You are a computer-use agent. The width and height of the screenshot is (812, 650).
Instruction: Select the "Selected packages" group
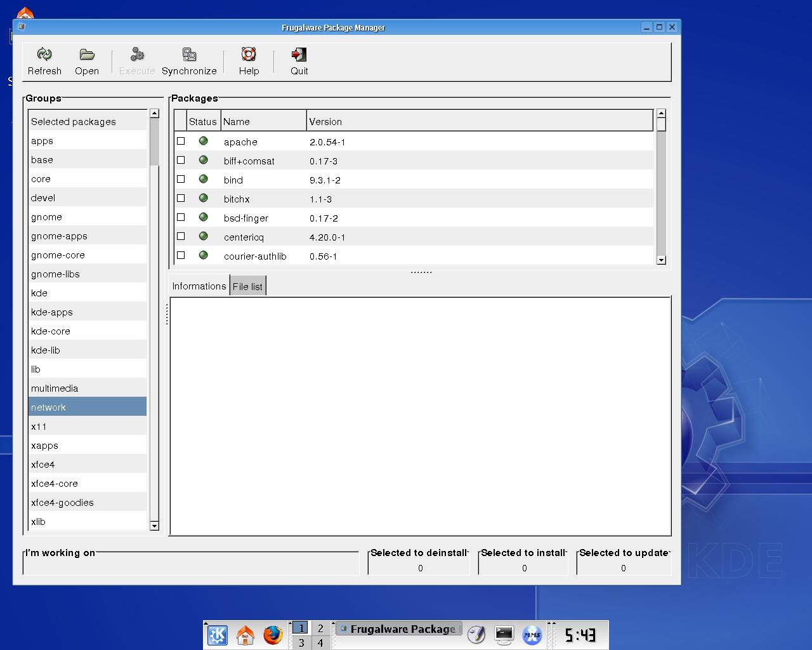[88, 121]
